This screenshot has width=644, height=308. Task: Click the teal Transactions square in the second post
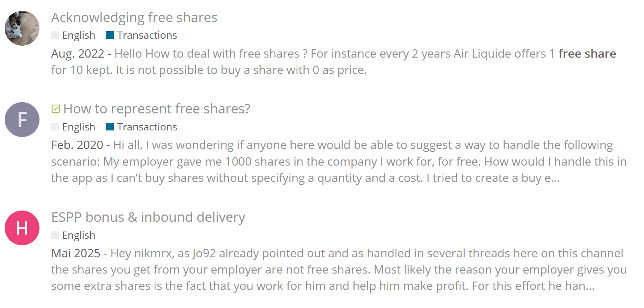(110, 127)
